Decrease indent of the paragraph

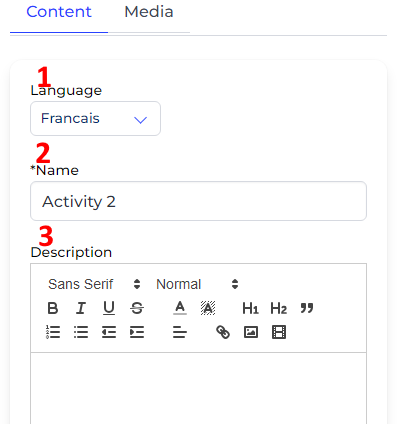[x=109, y=332]
